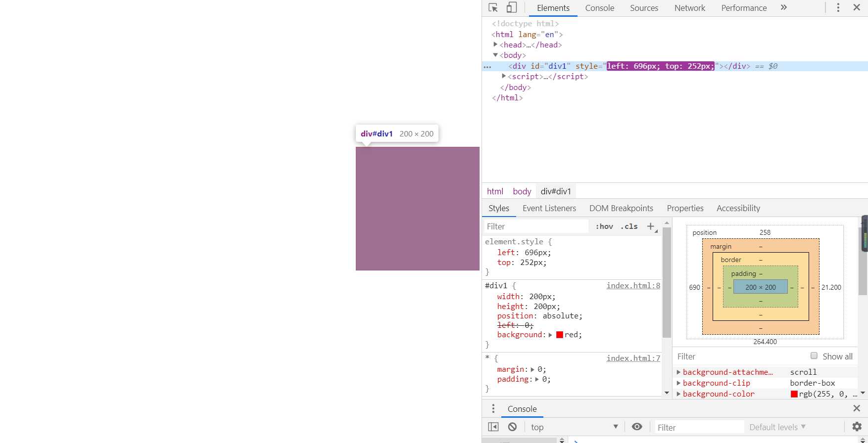Select the div#div1 node in DOM tree

(x=675, y=66)
